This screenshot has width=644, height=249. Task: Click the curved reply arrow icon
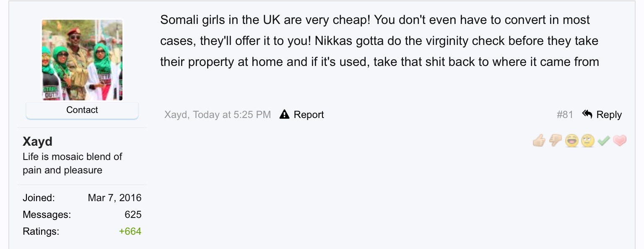click(587, 114)
